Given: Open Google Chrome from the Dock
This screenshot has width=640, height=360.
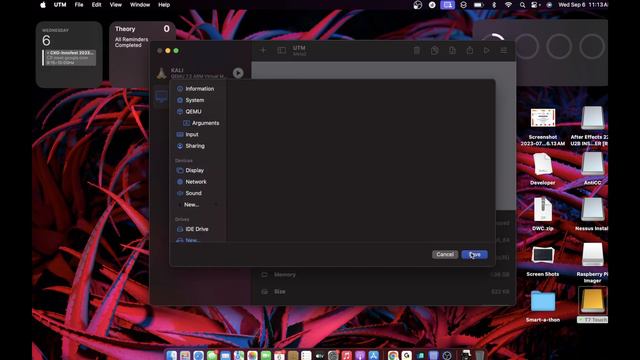Looking at the screenshot, I should point(393,355).
